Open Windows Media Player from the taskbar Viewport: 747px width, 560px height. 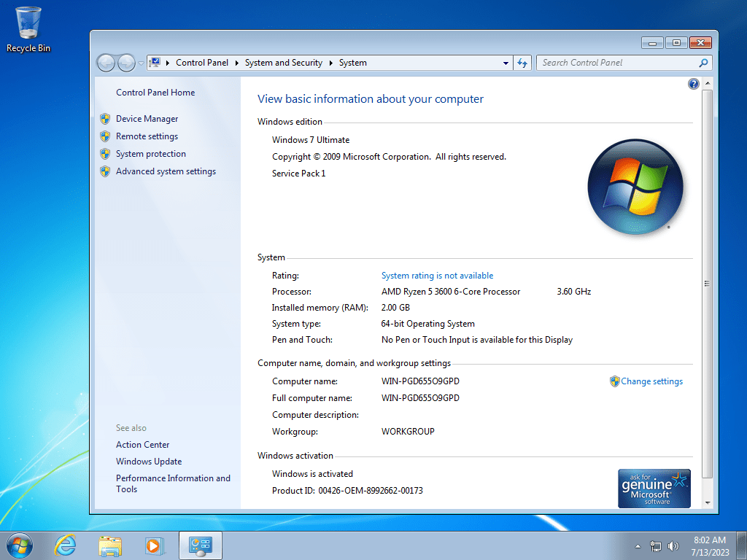[154, 545]
